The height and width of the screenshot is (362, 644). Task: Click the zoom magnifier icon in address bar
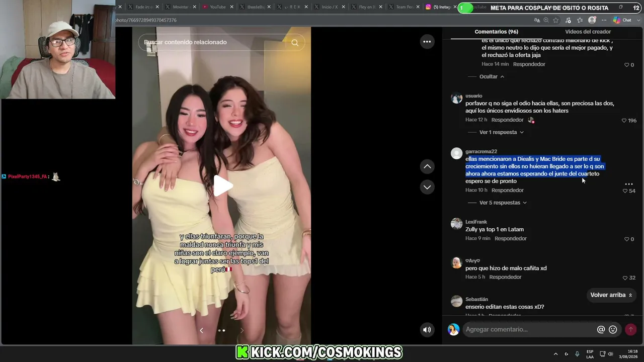[x=546, y=20]
